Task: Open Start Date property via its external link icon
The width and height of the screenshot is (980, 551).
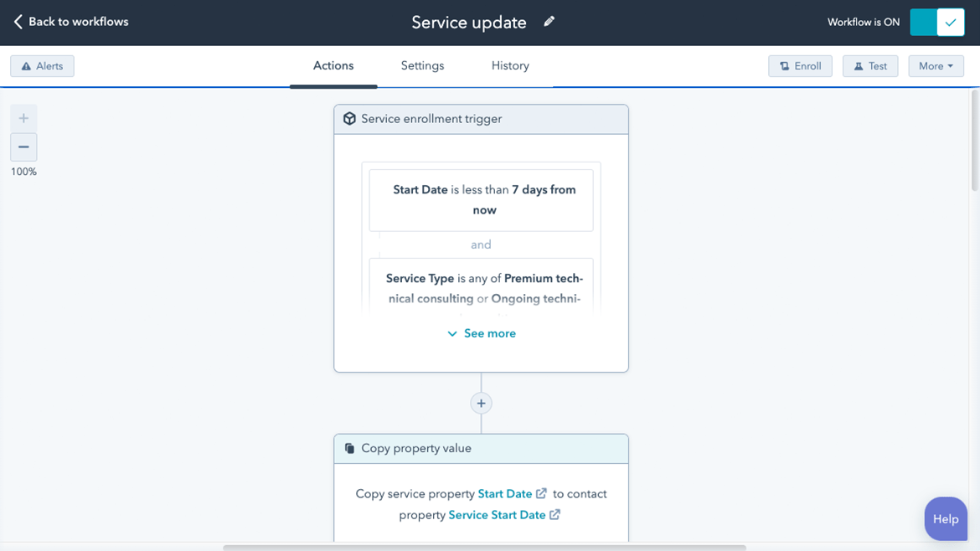Action: point(541,493)
